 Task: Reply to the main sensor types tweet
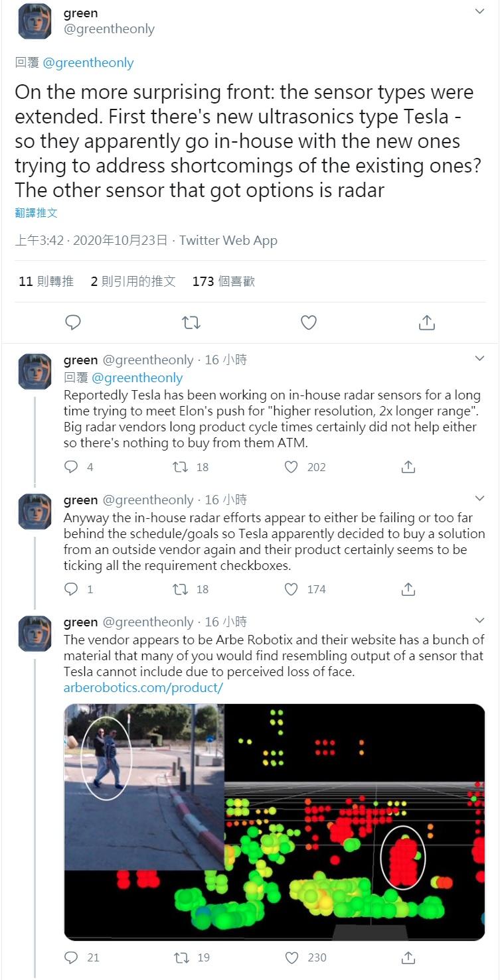pos(73,322)
